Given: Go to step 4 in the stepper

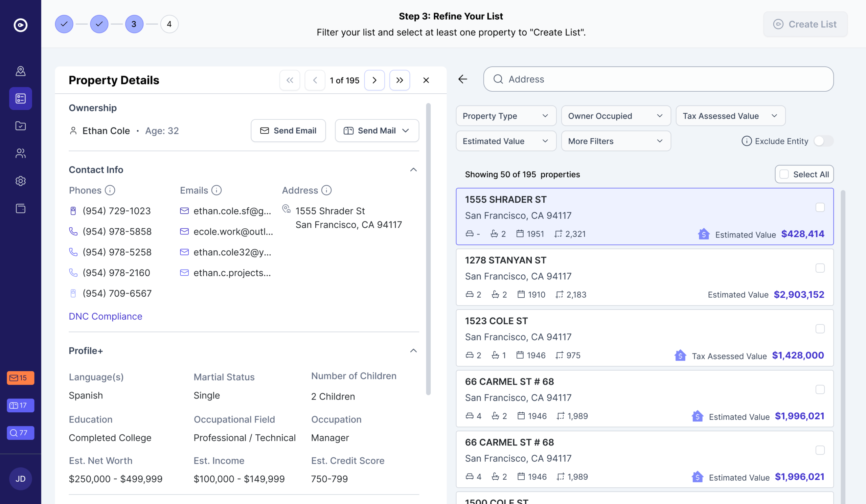Looking at the screenshot, I should coord(169,24).
